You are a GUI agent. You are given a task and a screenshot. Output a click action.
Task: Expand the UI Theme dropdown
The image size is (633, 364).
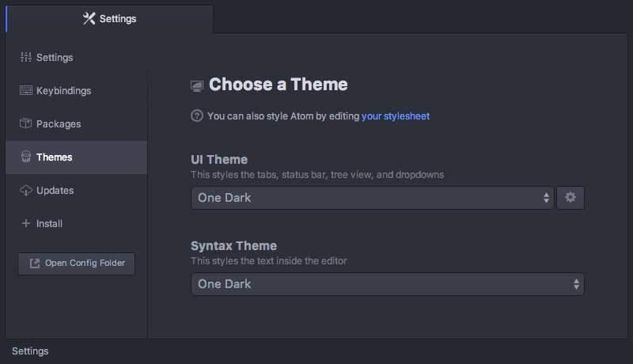(x=372, y=198)
